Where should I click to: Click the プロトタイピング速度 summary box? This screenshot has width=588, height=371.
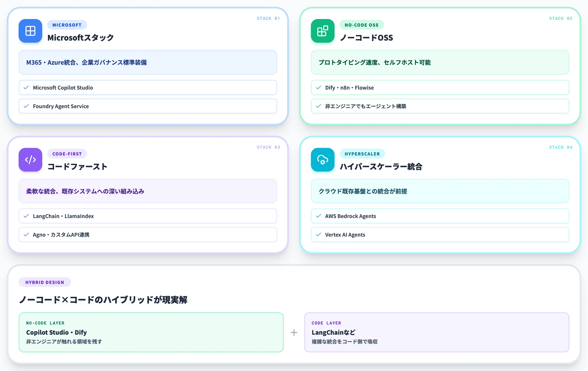pos(440,62)
